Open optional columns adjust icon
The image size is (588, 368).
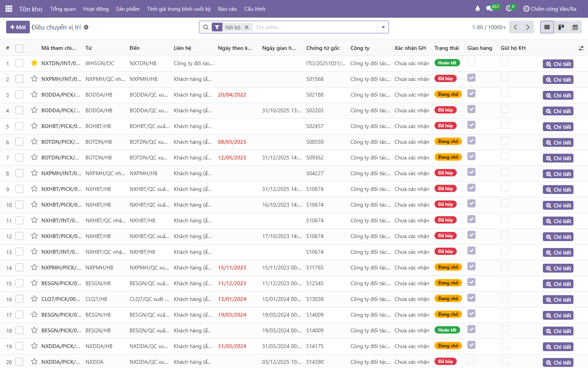581,48
